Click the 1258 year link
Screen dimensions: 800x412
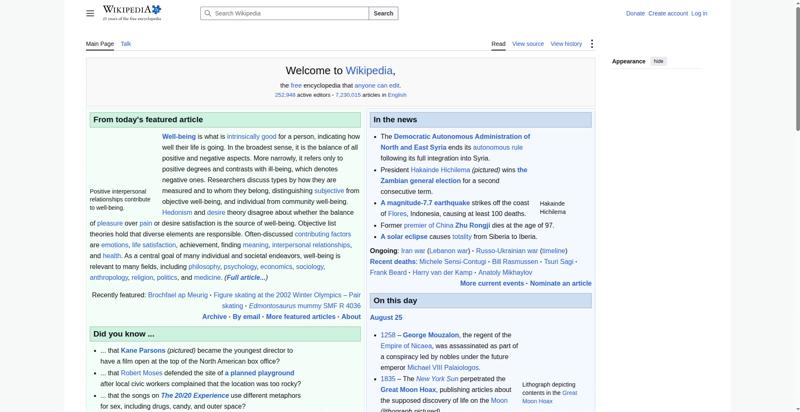click(x=388, y=335)
